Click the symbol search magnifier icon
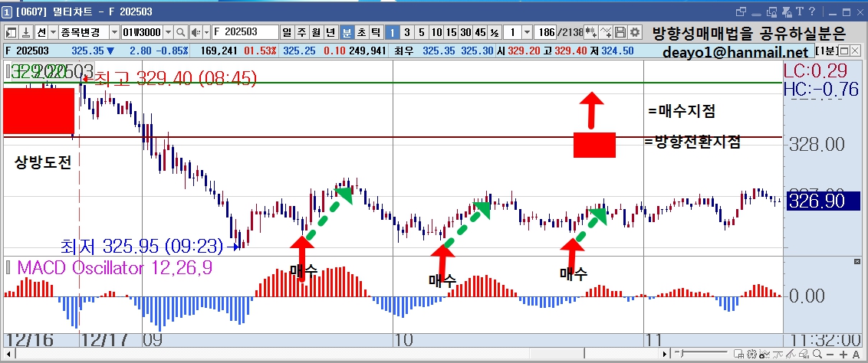Screen dimensions: 868x363 pyautogui.click(x=181, y=32)
